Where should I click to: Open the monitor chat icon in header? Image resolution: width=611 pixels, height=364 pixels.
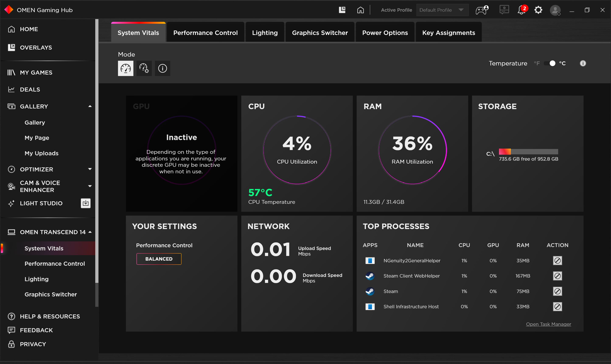tap(504, 10)
